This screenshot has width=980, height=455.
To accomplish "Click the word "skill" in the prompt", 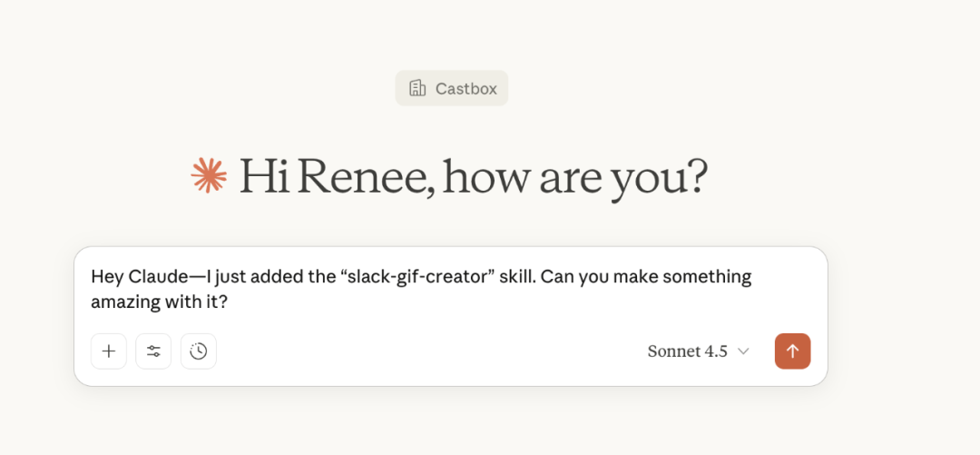I will click(516, 276).
